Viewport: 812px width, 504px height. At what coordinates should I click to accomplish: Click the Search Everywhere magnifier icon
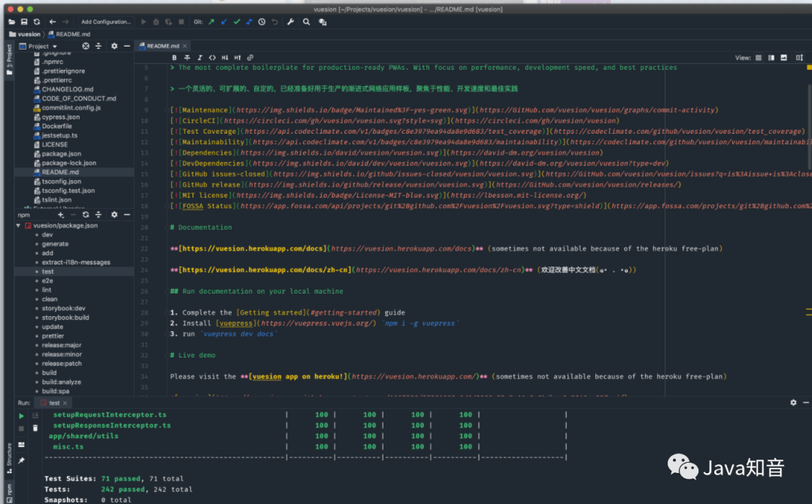pyautogui.click(x=307, y=22)
